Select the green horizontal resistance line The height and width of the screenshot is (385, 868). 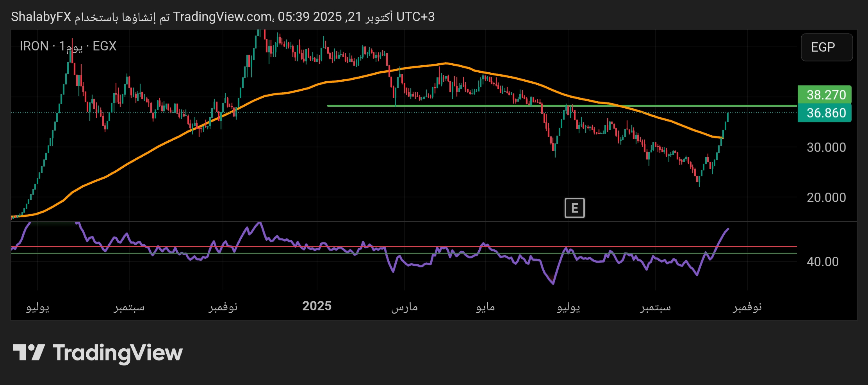[469, 106]
